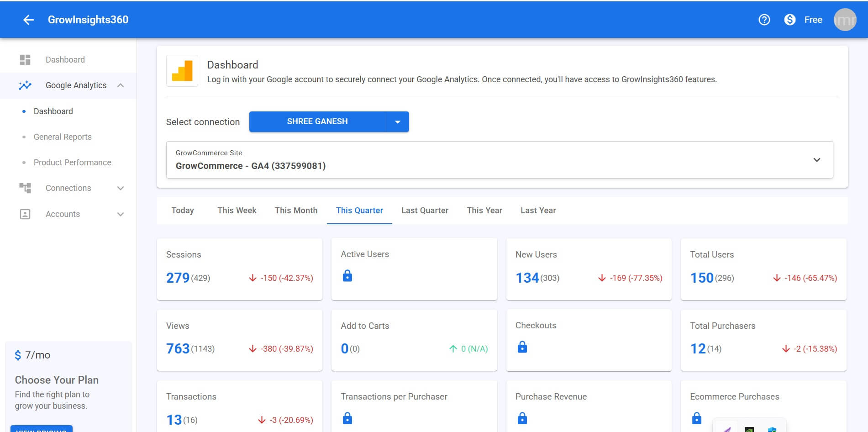Click the New Users value 134
Viewport: 868px width, 432px height.
coord(527,278)
